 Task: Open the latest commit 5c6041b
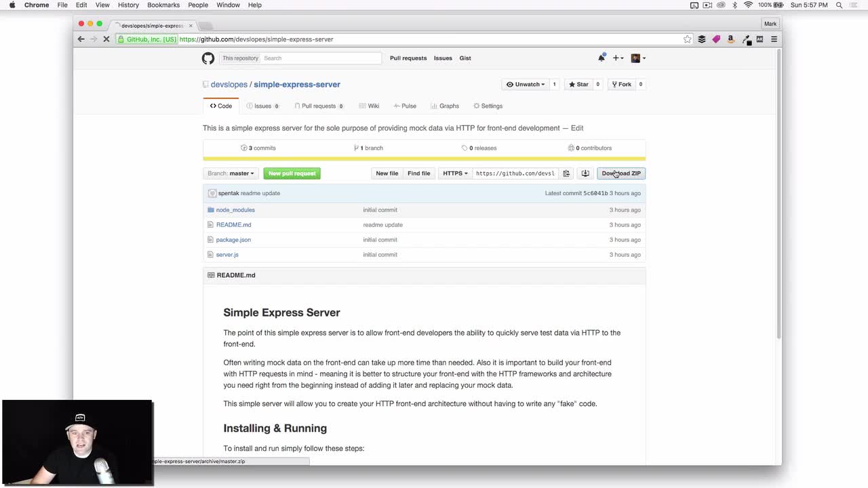tap(595, 193)
